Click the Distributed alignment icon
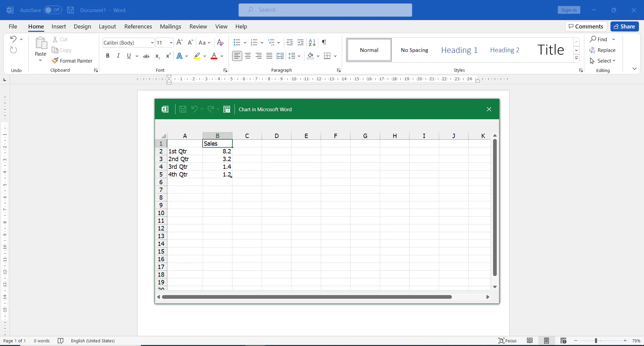The image size is (644, 346). tap(280, 56)
